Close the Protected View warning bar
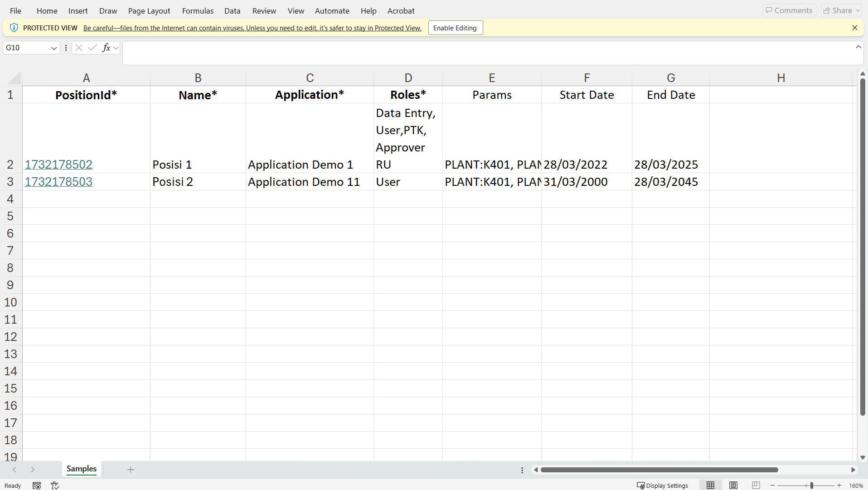Screen dimensions: 868x490 coord(854,28)
